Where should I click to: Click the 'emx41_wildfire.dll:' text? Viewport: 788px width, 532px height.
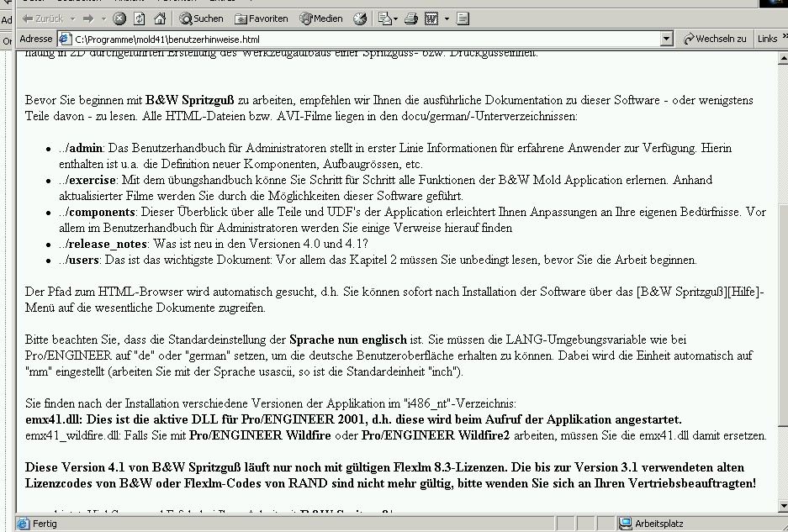[x=73, y=435]
